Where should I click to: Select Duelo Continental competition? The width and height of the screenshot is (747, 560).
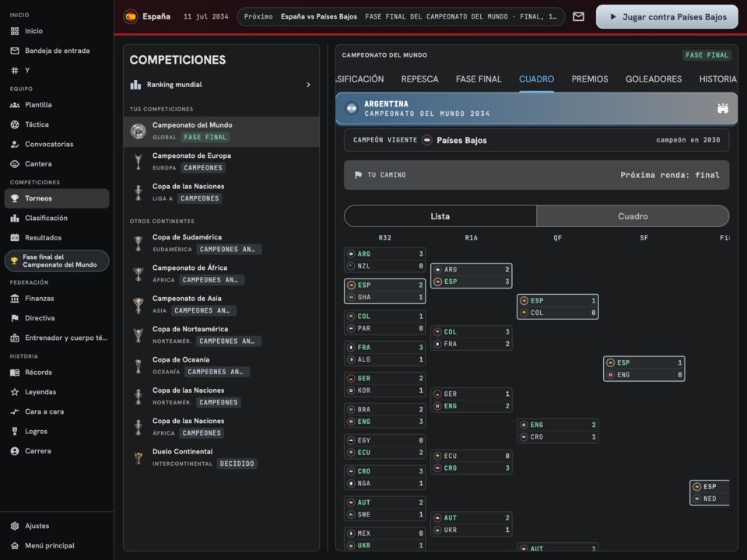(x=222, y=458)
